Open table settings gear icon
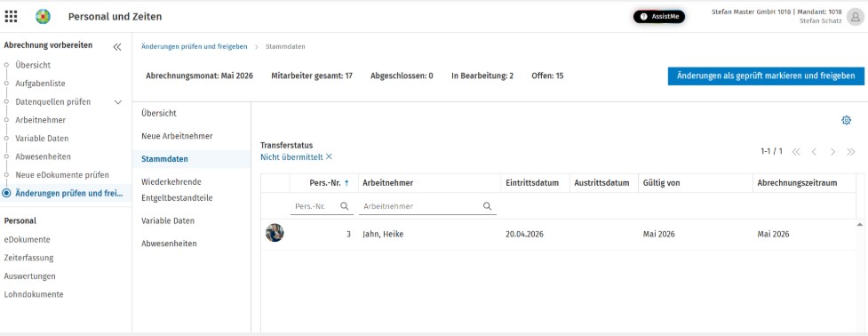The width and height of the screenshot is (868, 336). pos(846,120)
